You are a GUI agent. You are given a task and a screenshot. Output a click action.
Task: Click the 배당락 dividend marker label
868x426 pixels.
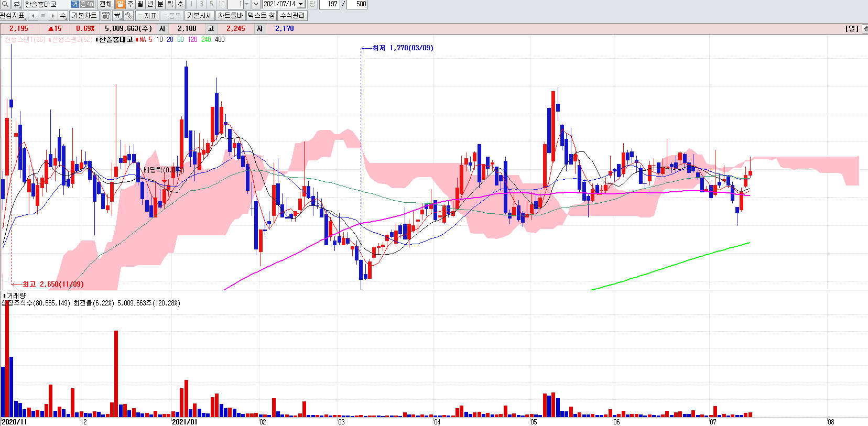pos(164,170)
